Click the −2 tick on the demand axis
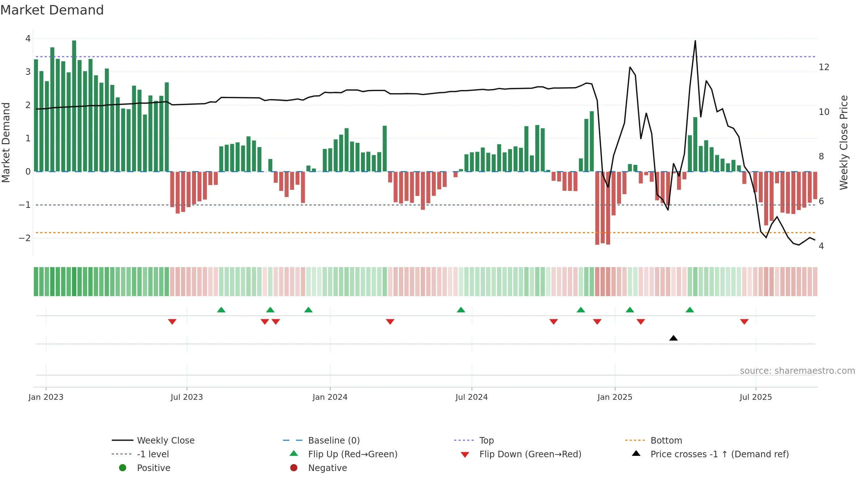This screenshot has height=488, width=868. pos(25,238)
